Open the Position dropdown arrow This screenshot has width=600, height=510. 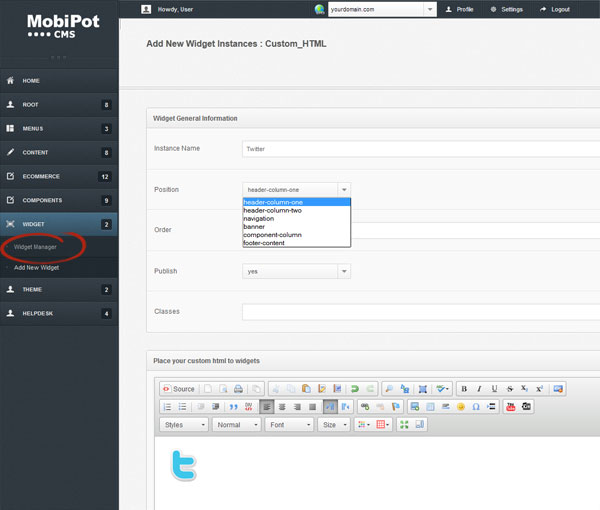[344, 190]
